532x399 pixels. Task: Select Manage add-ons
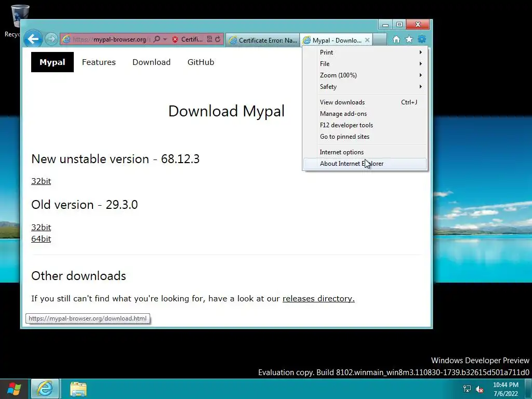[365, 114]
